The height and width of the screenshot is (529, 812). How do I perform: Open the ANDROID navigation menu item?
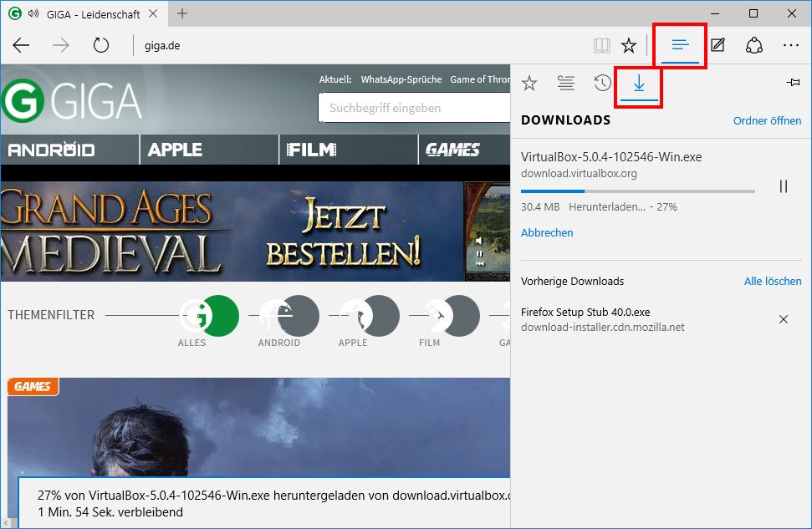pos(70,150)
